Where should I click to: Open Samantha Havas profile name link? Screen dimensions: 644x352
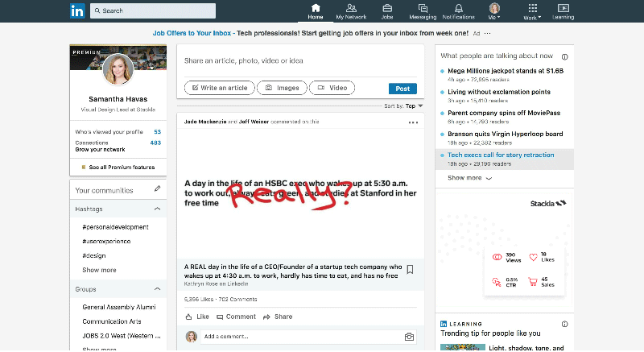[118, 99]
